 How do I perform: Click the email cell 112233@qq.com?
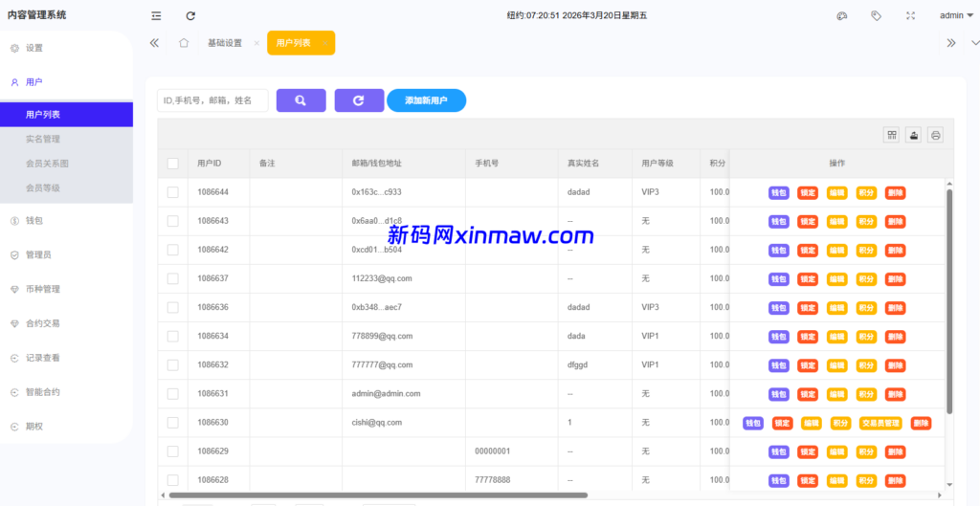(382, 278)
